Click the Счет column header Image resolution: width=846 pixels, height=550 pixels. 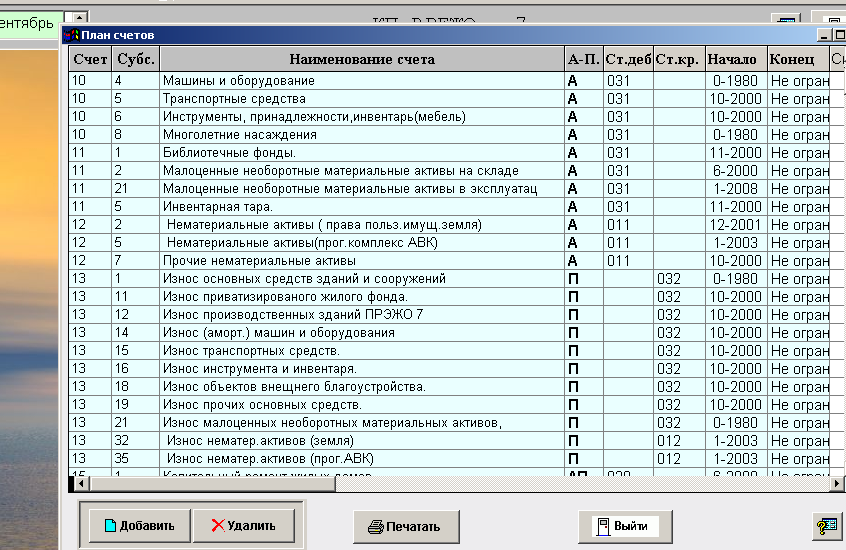tap(90, 59)
